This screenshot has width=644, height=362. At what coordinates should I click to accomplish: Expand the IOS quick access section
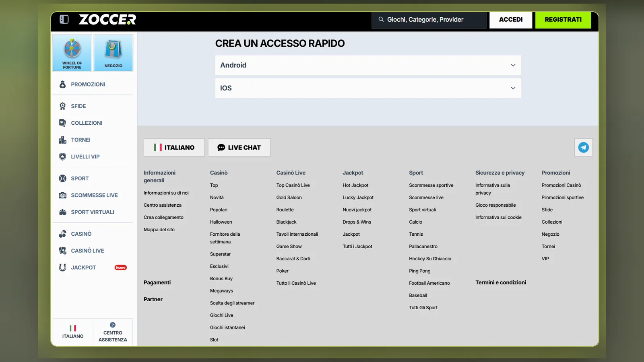368,88
